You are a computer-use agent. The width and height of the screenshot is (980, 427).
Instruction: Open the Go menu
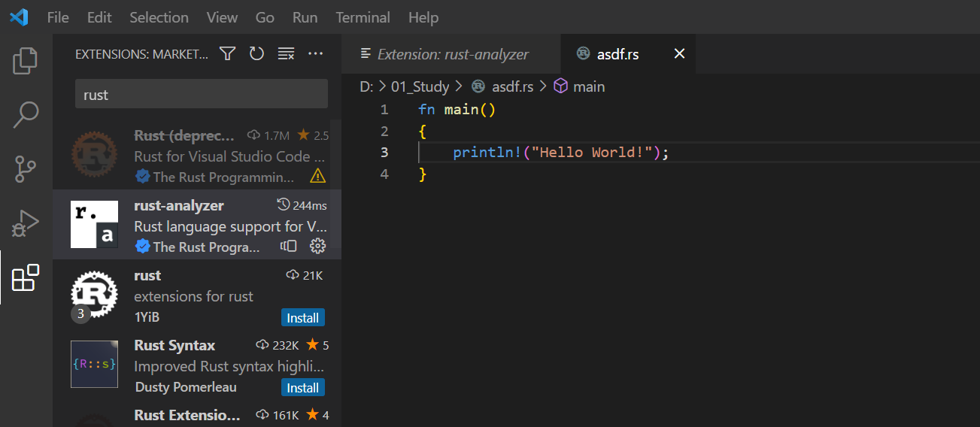tap(265, 17)
